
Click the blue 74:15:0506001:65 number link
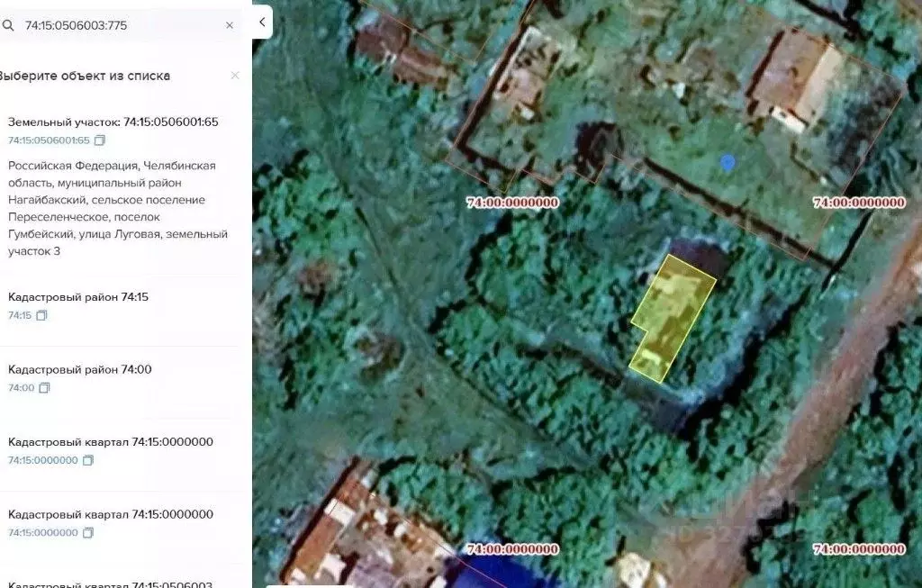pyautogui.click(x=49, y=140)
